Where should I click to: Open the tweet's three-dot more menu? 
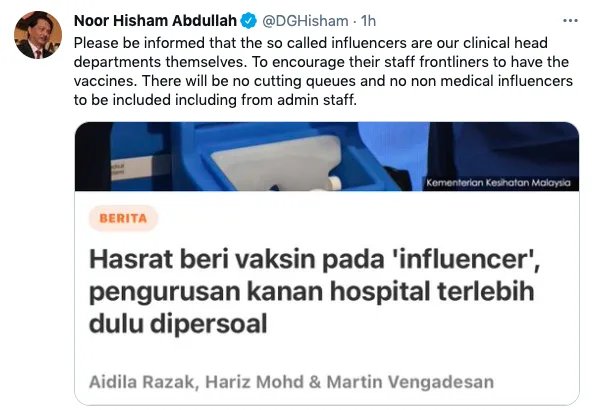pyautogui.click(x=570, y=20)
